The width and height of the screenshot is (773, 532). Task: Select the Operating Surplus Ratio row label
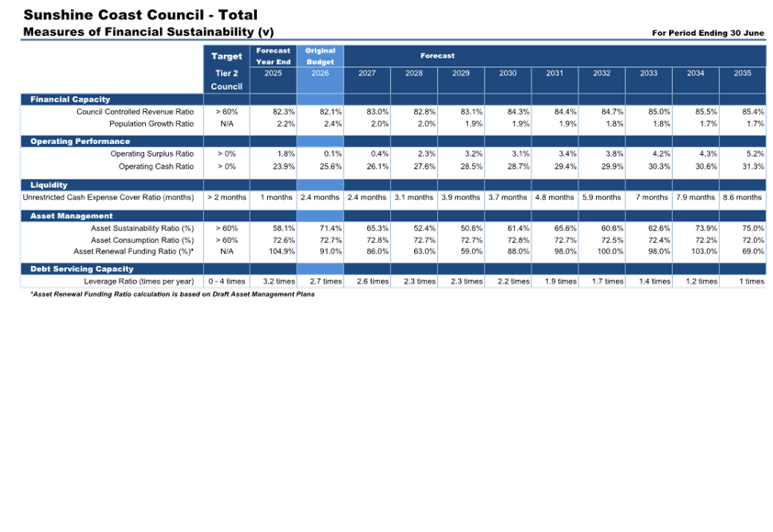151,154
